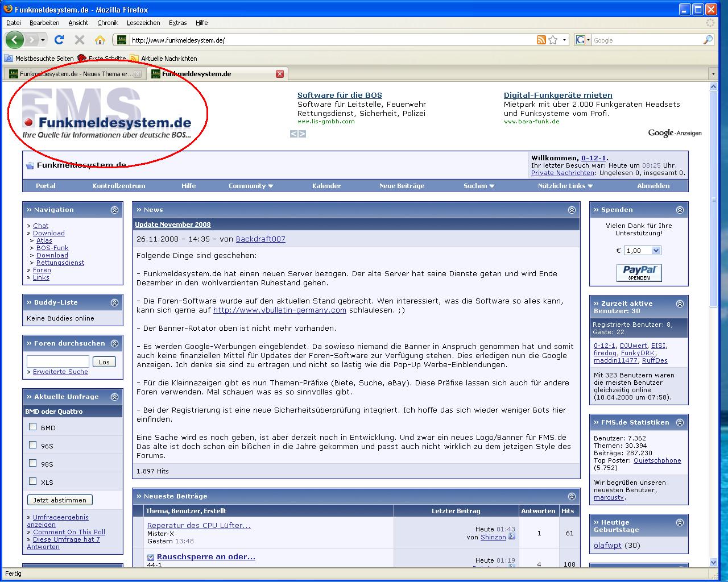Open the Suchen dropdown menu
728x582 pixels.
[x=479, y=186]
